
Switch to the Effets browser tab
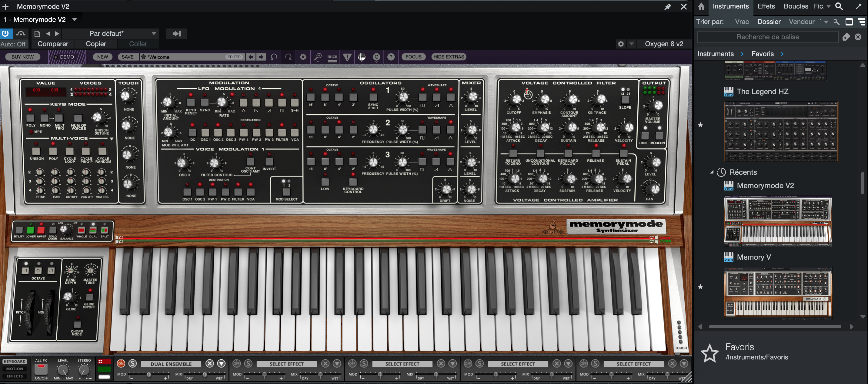[x=766, y=6]
